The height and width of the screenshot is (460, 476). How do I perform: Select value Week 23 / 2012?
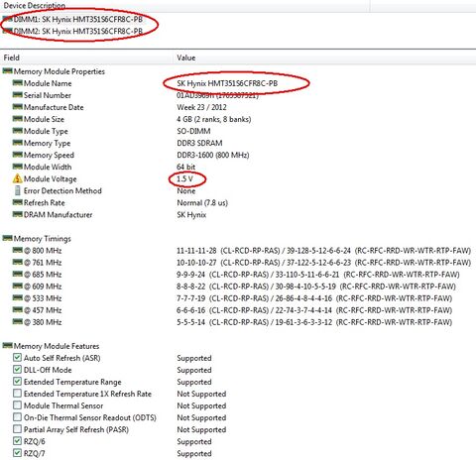click(x=201, y=107)
